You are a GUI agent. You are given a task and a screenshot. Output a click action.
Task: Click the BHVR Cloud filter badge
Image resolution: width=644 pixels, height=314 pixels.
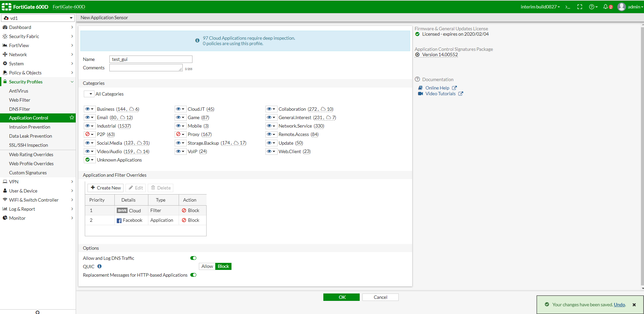point(122,210)
